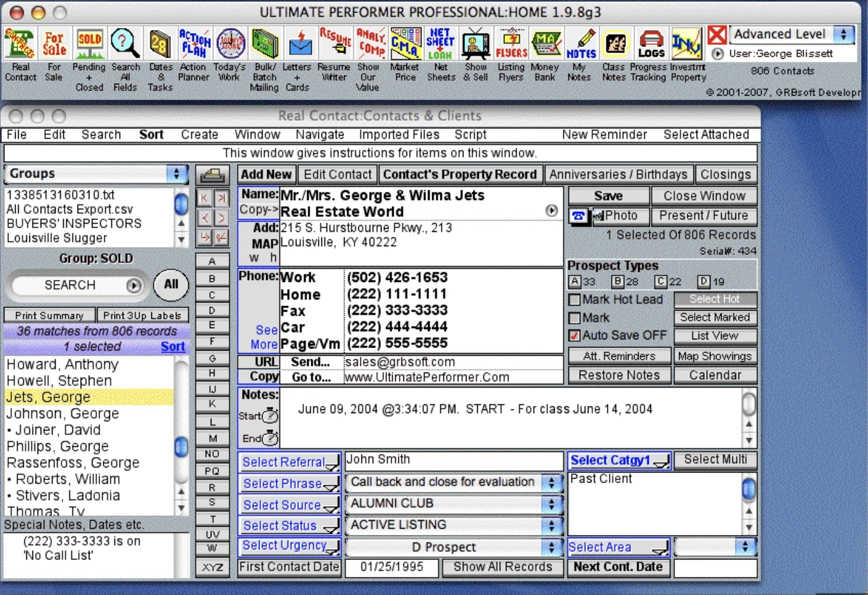
Task: Open Pending + Closed (SOLD) icon
Action: 89,44
